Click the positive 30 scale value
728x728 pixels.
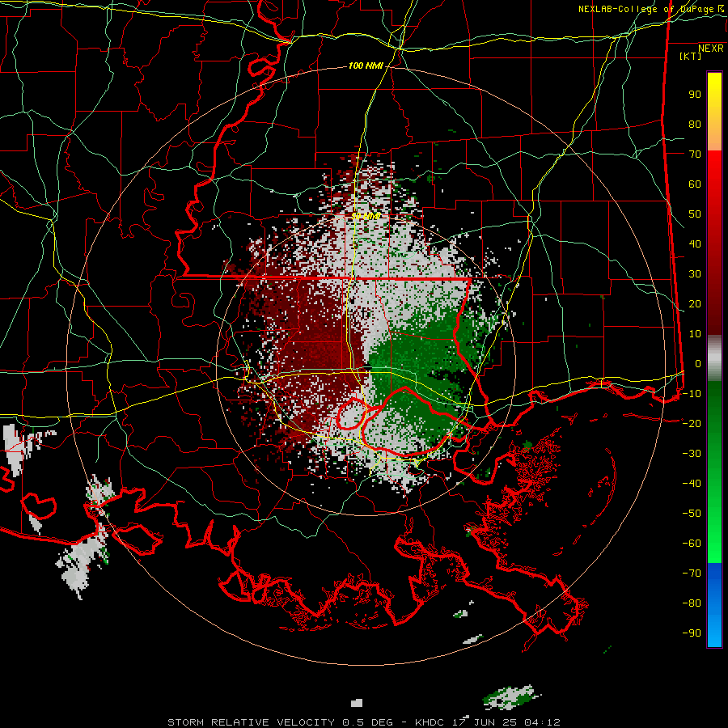click(x=695, y=274)
